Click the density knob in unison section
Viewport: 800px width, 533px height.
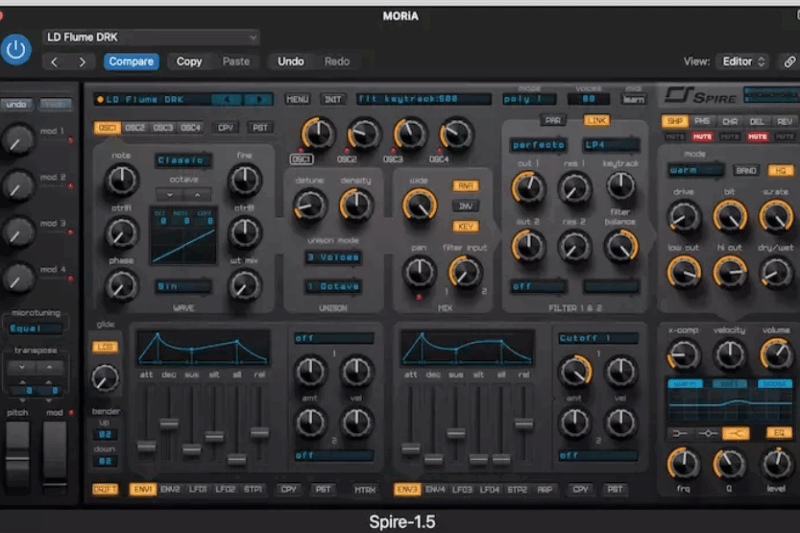click(356, 206)
